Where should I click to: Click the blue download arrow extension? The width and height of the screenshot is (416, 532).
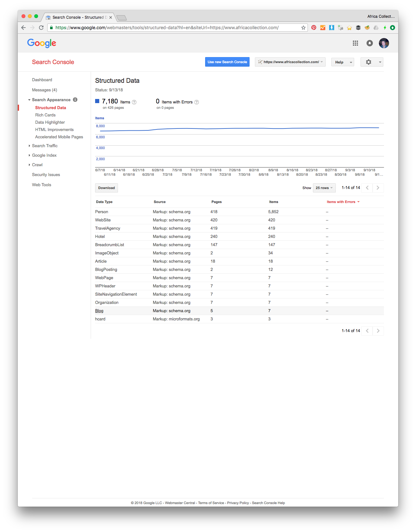pos(331,28)
